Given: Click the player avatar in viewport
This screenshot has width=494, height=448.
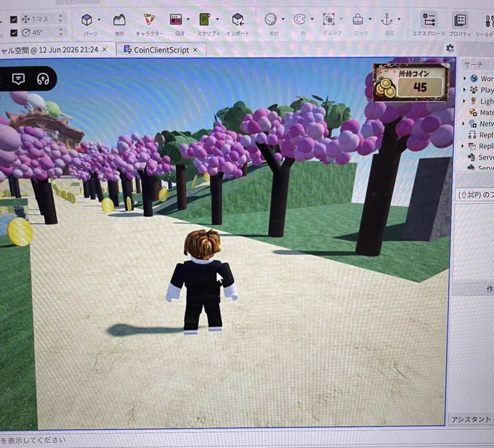Looking at the screenshot, I should [201, 281].
